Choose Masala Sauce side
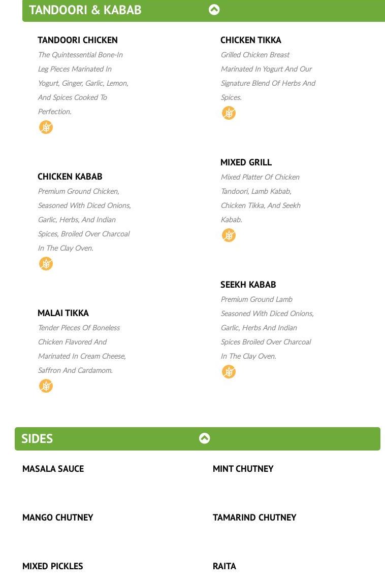This screenshot has height=588, width=385. pyautogui.click(x=53, y=469)
